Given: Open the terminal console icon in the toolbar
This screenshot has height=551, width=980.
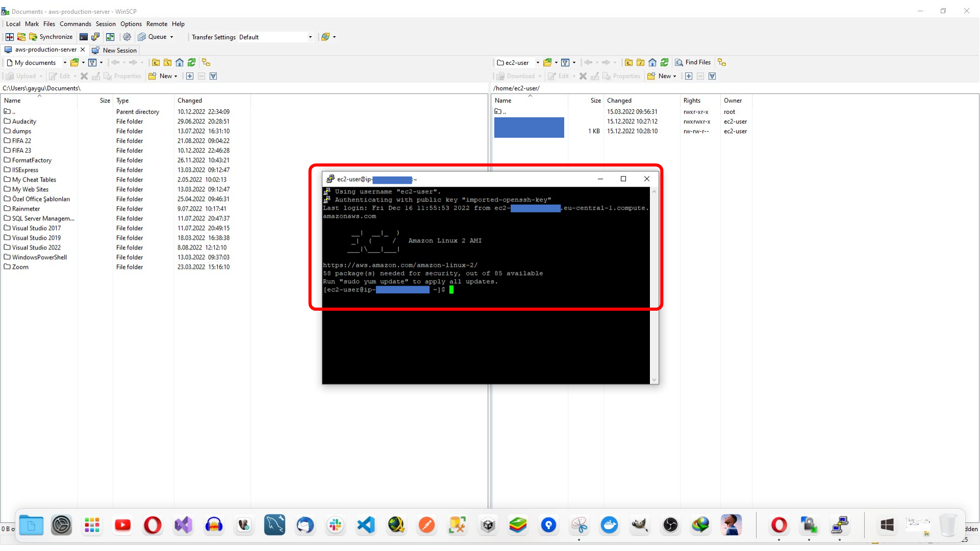Looking at the screenshot, I should (x=84, y=37).
